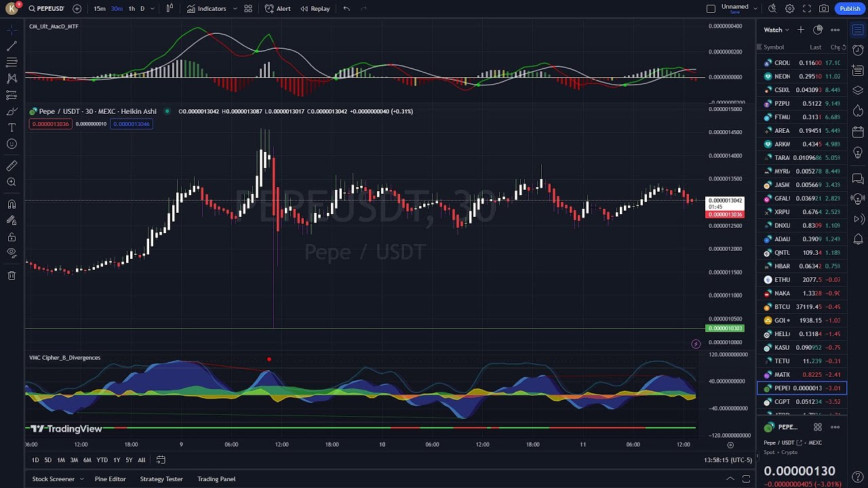The image size is (868, 488).
Task: Open the notifications bell in sidebar
Action: [858, 239]
